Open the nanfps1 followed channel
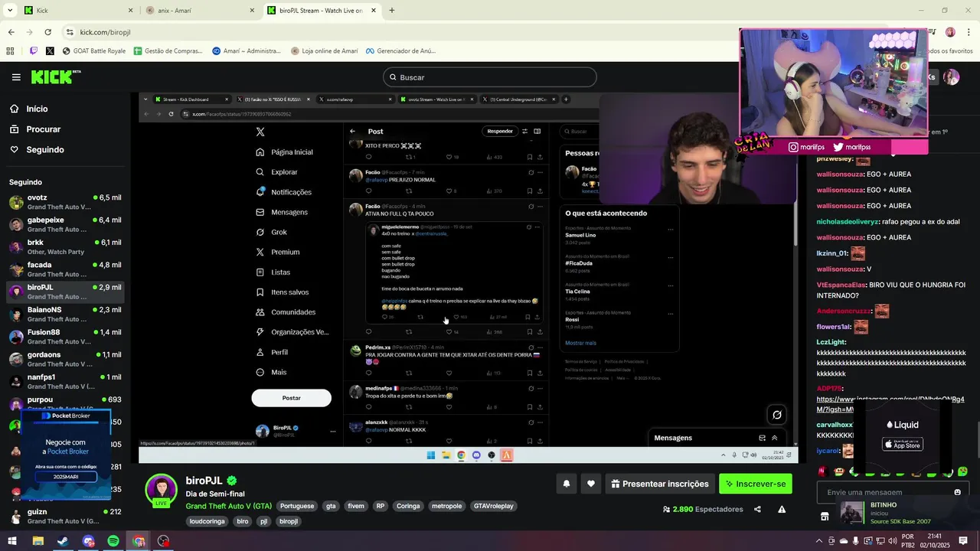Viewport: 980px width, 551px height. [x=65, y=382]
